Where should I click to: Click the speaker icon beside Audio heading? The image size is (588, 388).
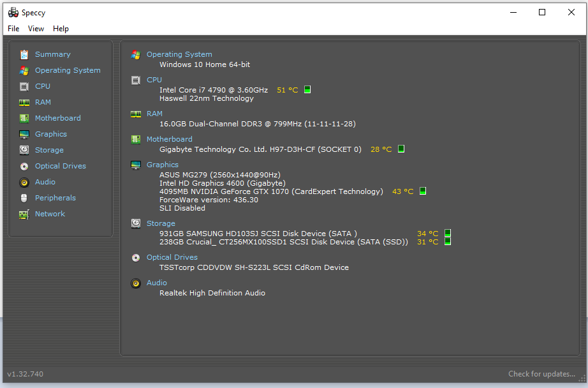136,283
